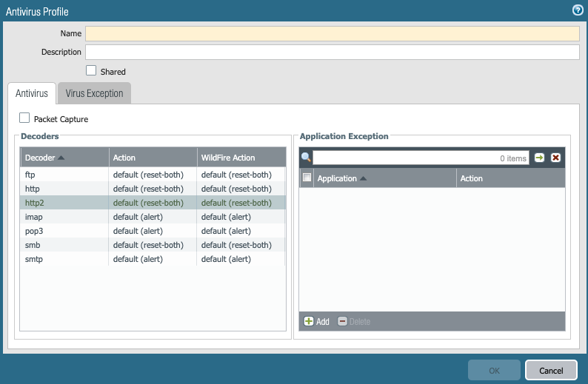The height and width of the screenshot is (384, 588).
Task: Focus the Description text field
Action: tap(332, 52)
